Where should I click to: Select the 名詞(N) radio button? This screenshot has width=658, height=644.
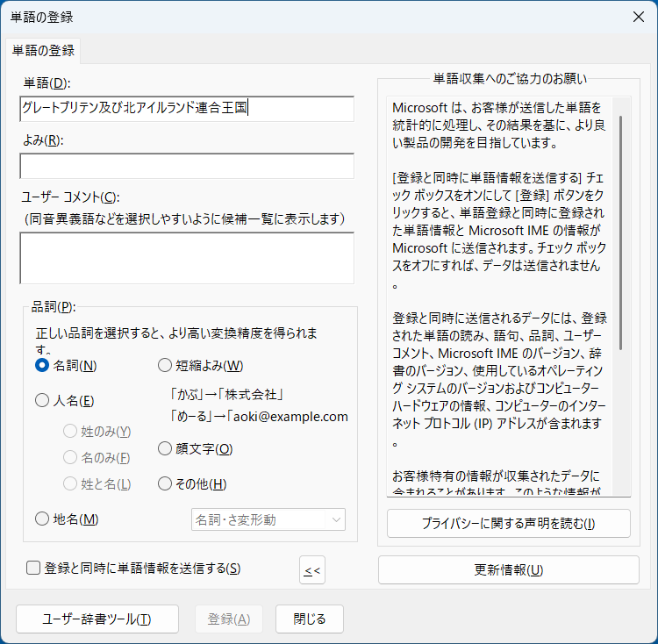42,366
